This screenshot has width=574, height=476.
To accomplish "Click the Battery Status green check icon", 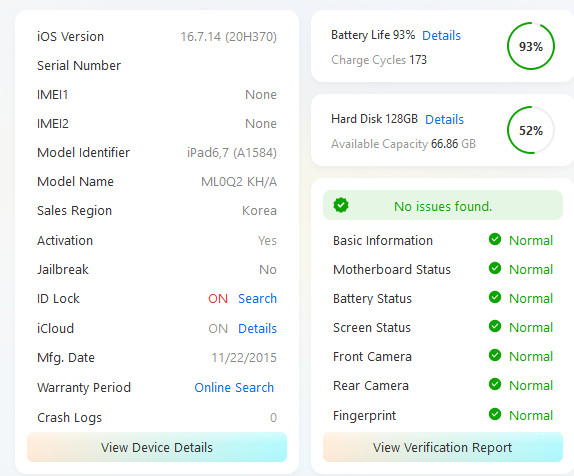I will tap(495, 297).
